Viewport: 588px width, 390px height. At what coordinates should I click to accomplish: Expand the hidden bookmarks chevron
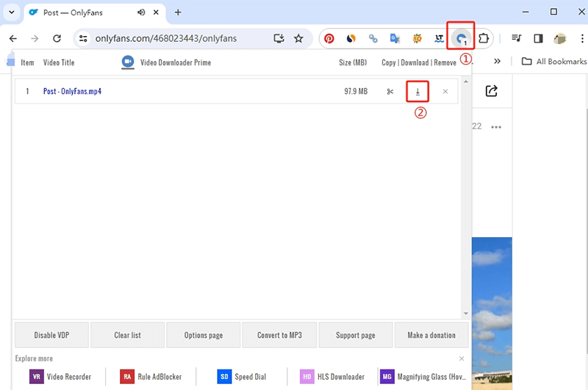[498, 62]
